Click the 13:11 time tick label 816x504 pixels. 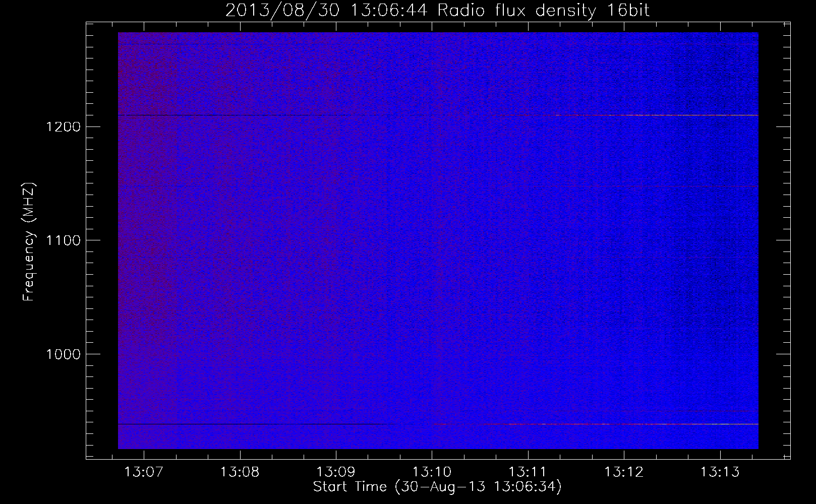pyautogui.click(x=528, y=472)
